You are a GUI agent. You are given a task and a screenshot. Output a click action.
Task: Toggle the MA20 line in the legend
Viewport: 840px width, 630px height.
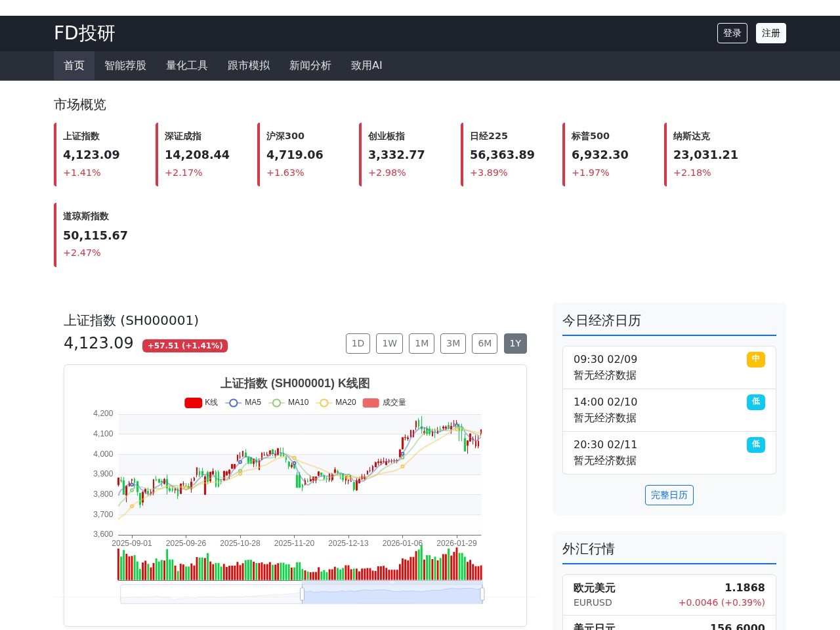point(336,402)
